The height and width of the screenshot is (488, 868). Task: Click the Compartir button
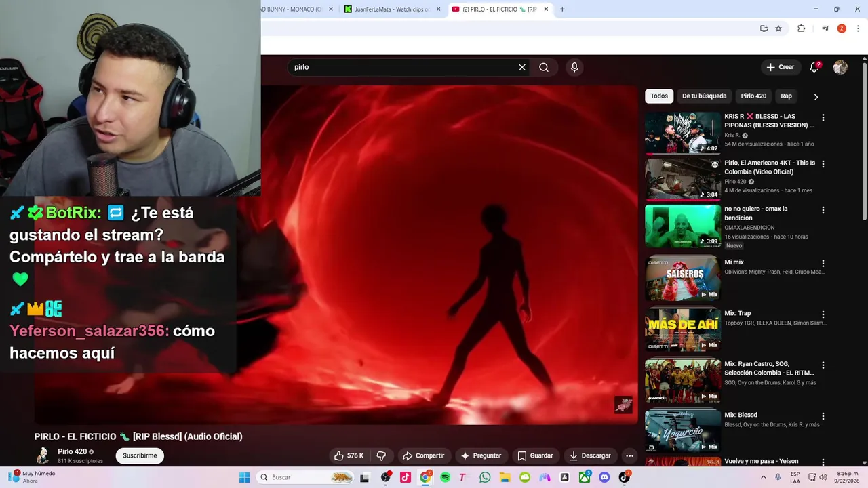click(423, 455)
